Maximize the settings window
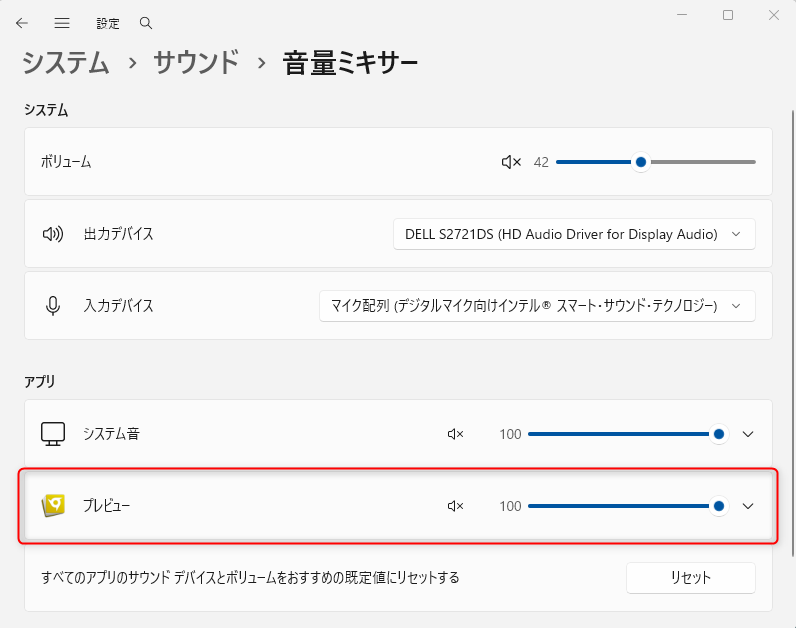This screenshot has height=628, width=796. 728,15
